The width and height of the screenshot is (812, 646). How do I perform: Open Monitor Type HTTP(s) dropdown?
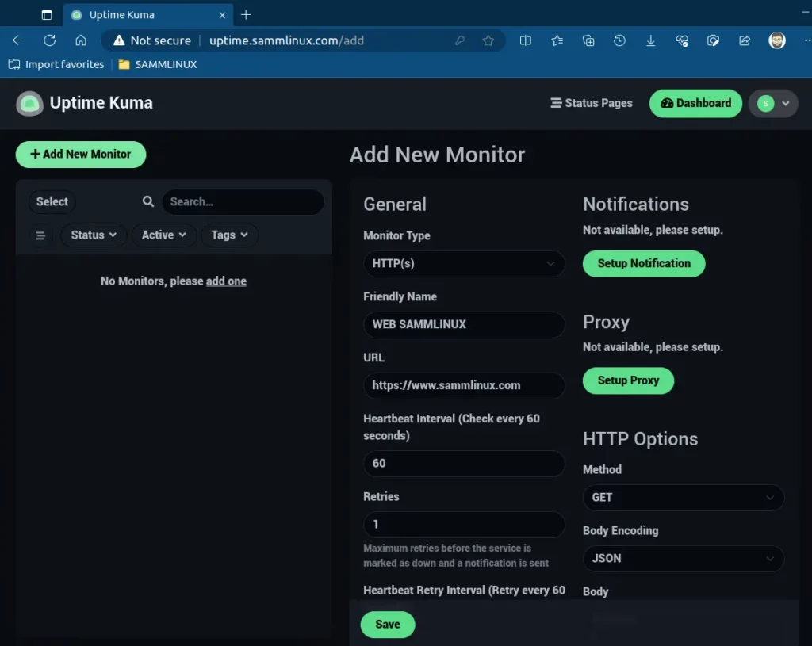[464, 263]
